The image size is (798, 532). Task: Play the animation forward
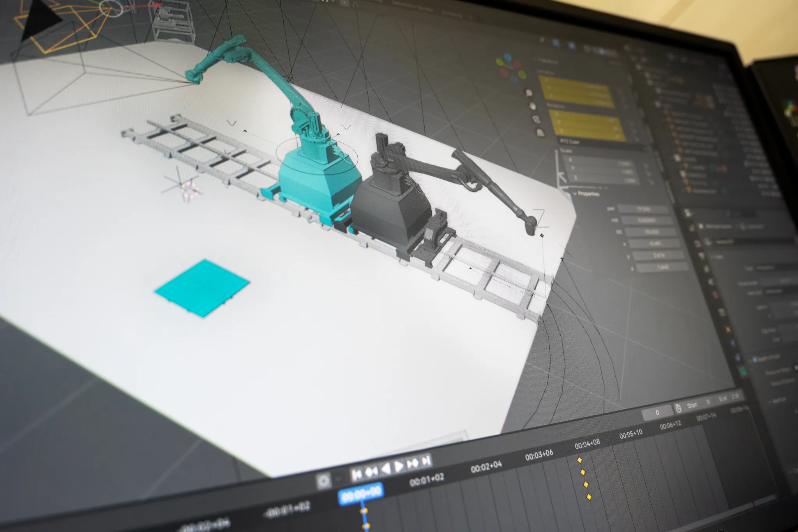(399, 466)
